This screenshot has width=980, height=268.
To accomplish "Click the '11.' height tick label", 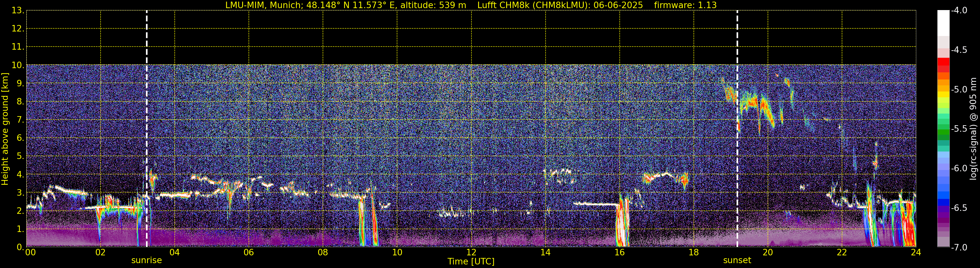I will [18, 47].
